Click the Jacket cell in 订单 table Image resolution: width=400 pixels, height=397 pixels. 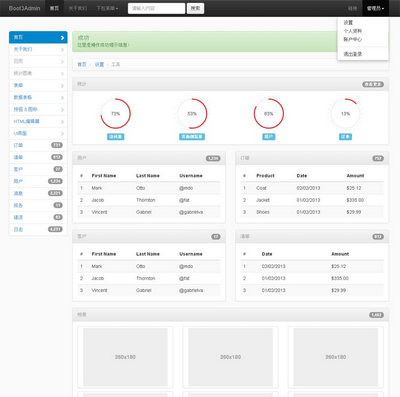point(263,200)
